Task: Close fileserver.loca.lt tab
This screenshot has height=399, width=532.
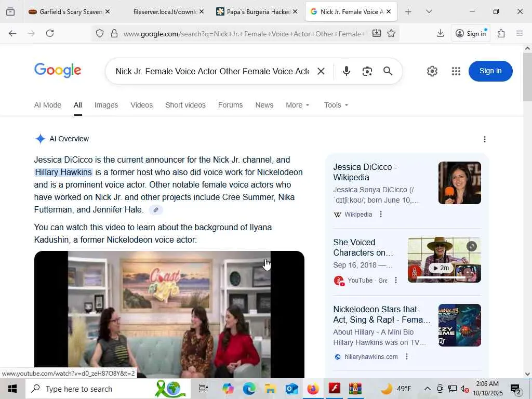Action: 202,11
